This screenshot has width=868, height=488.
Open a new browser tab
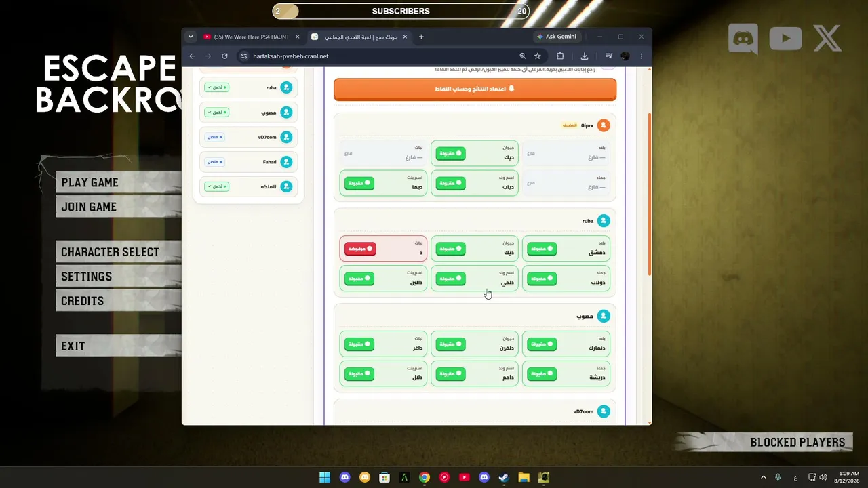(x=421, y=37)
